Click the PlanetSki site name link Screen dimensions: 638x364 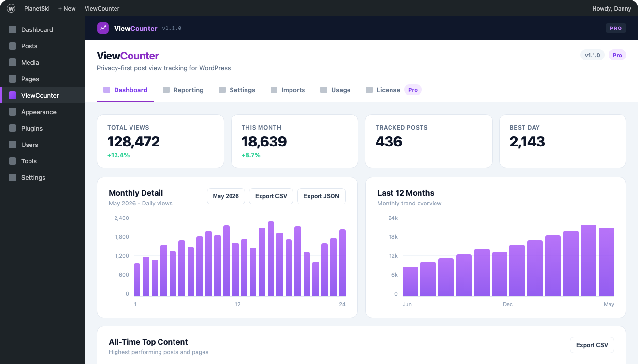[37, 8]
